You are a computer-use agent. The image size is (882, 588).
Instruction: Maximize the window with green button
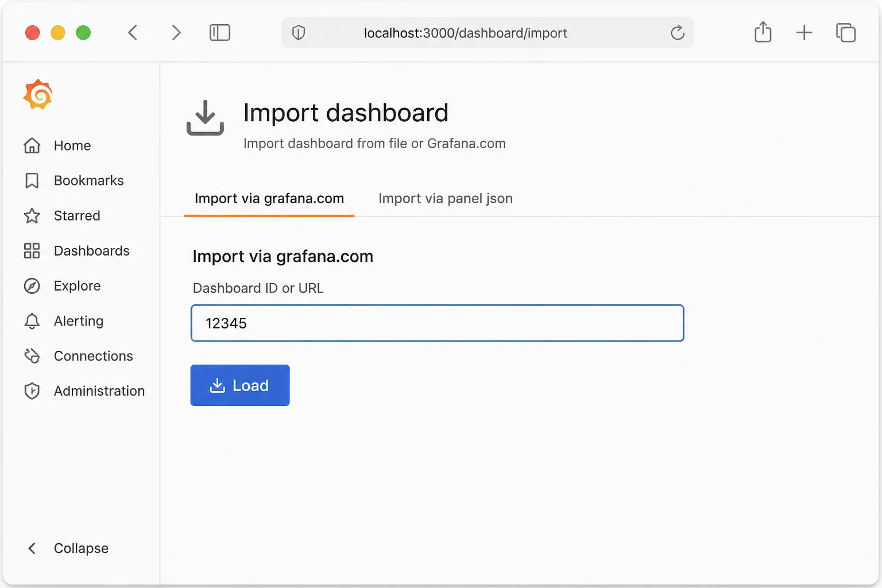pyautogui.click(x=83, y=33)
